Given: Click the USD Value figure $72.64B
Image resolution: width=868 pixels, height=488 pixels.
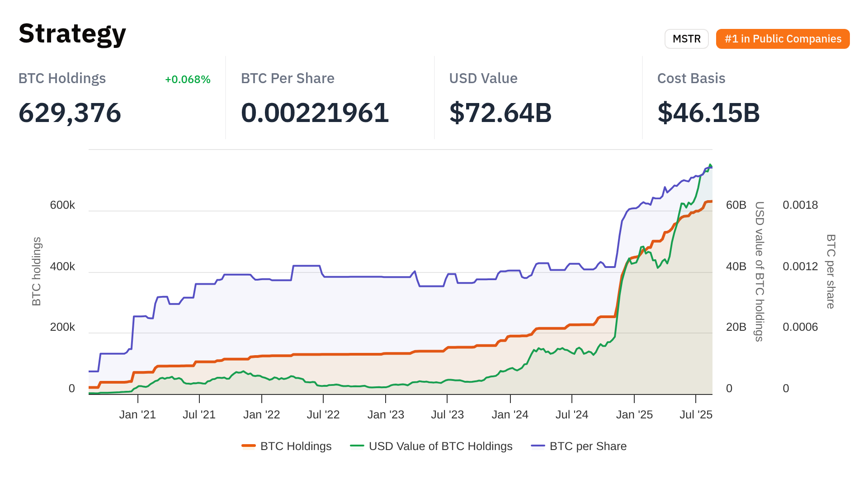Looking at the screenshot, I should pos(500,113).
